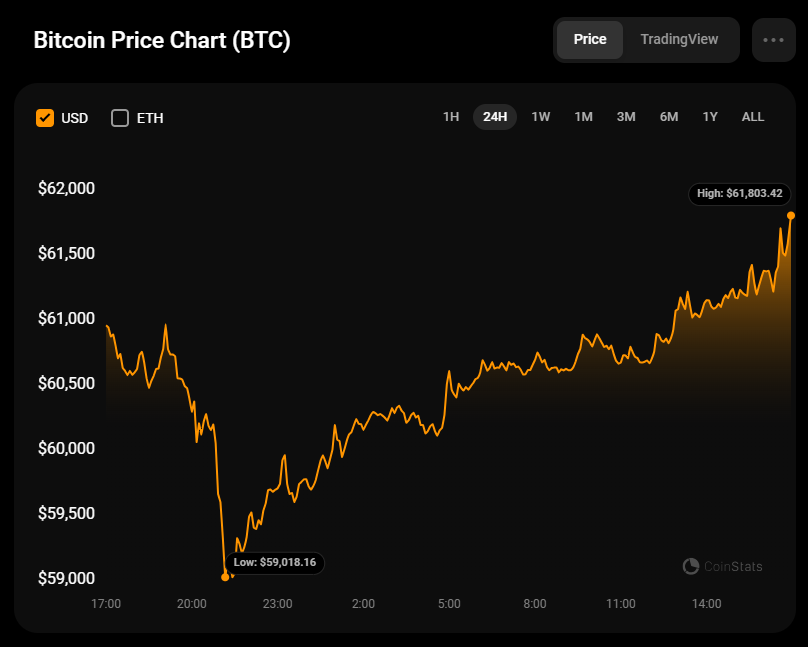Screen dimensions: 808x647
Task: Open the three-dot more options menu
Action: coord(773,40)
